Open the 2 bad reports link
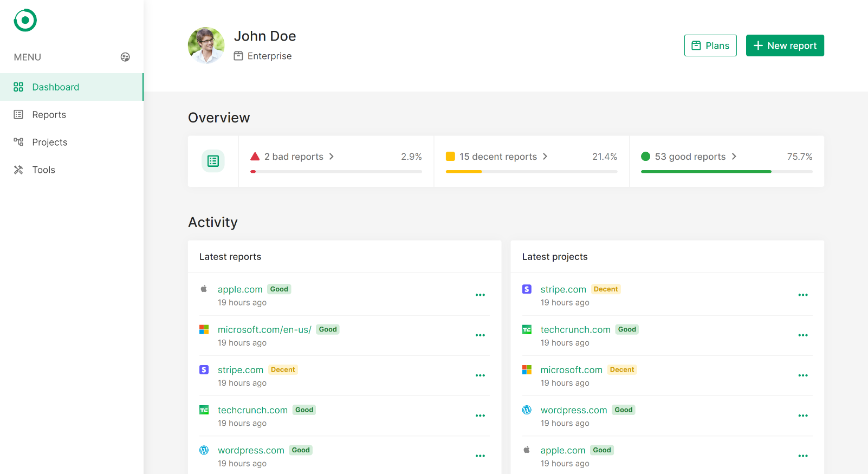The image size is (868, 474). pos(294,157)
